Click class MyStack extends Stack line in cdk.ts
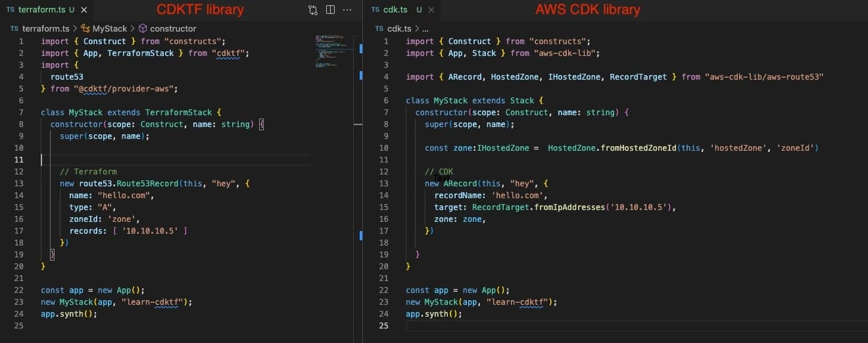 (x=475, y=100)
